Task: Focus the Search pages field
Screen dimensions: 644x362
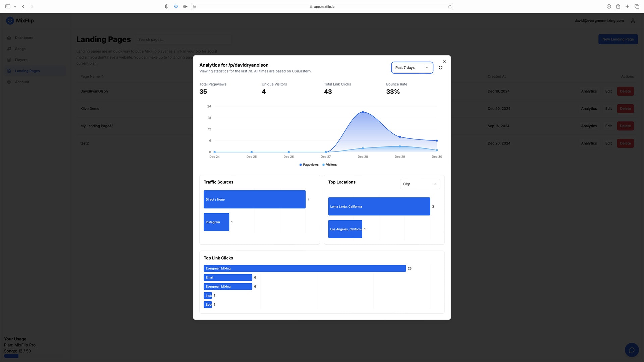Action: point(183,40)
